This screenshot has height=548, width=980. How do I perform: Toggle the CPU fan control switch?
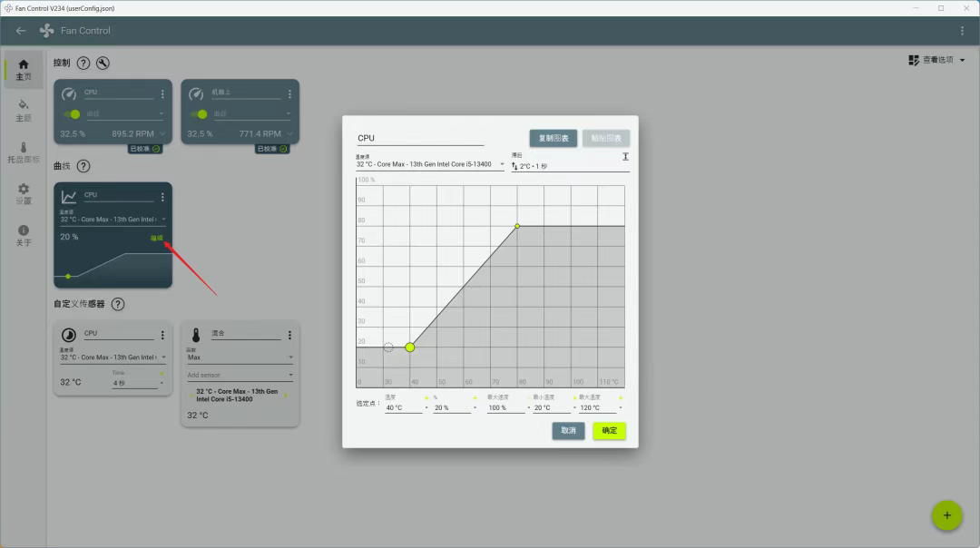(x=72, y=114)
